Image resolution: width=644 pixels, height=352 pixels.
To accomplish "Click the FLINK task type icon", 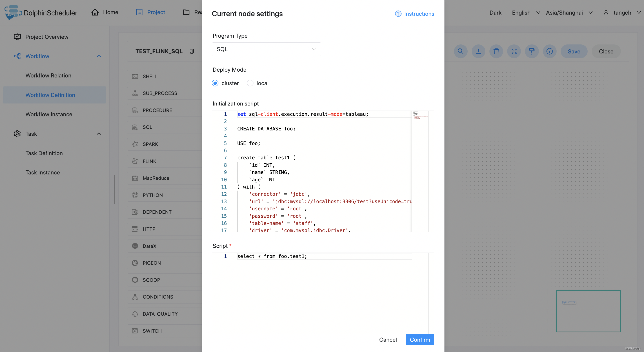I will 135,161.
